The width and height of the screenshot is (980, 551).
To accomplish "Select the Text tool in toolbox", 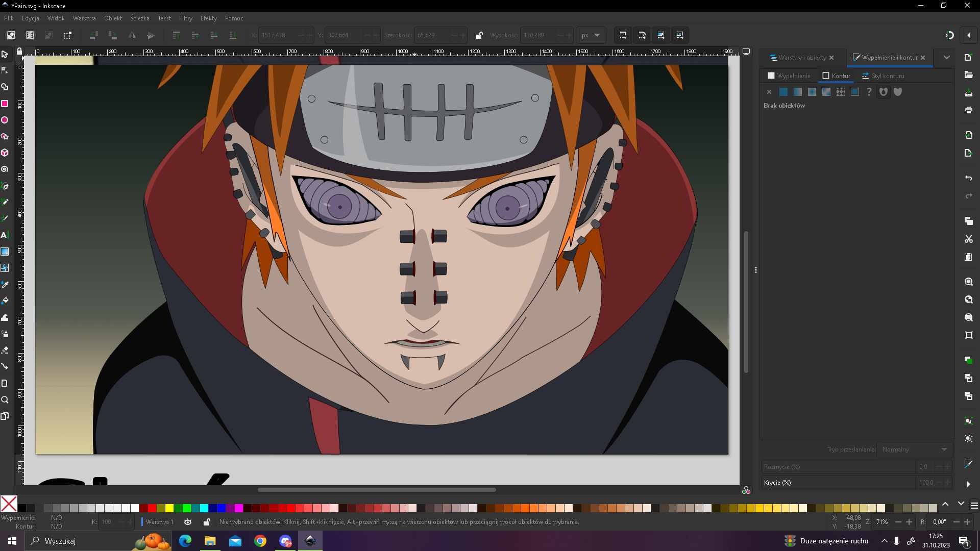I will [x=5, y=235].
